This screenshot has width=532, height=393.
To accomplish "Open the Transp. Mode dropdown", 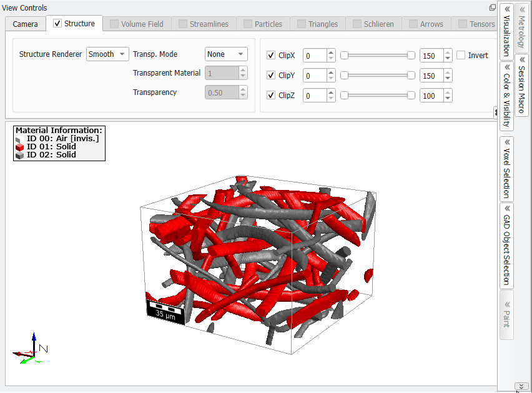I will (x=226, y=54).
